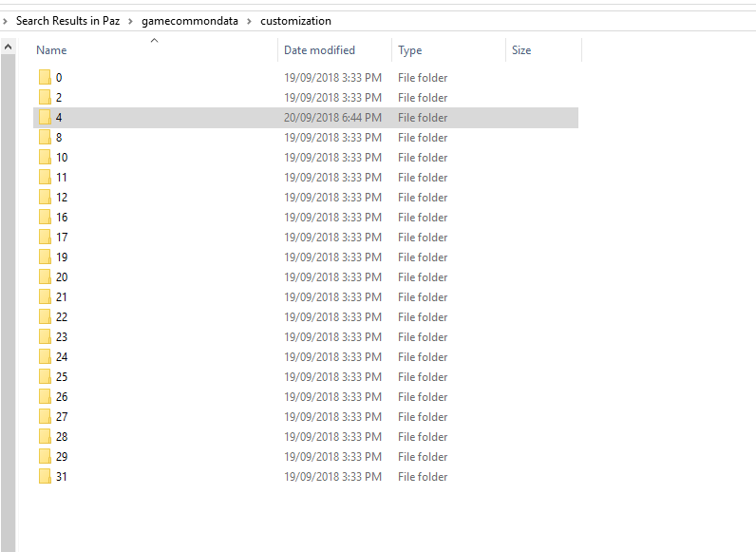This screenshot has height=552, width=756.
Task: Select the folder icon beside 16
Action: tap(45, 218)
